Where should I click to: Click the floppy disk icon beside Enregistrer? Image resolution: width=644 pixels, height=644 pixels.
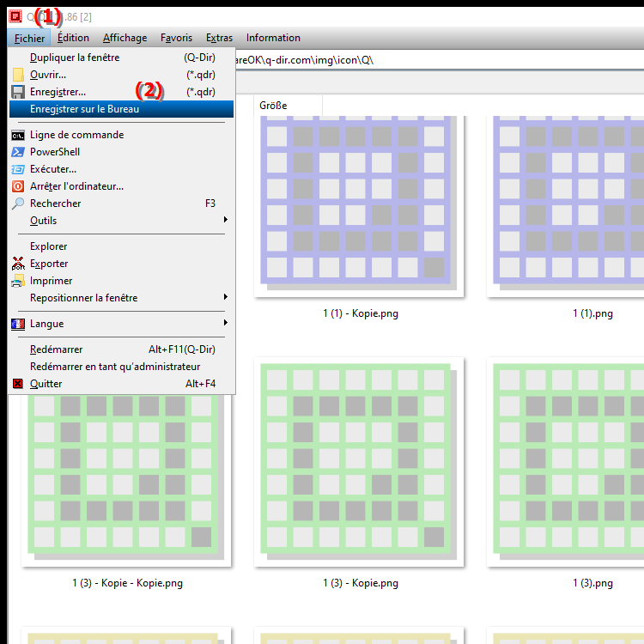(x=18, y=92)
